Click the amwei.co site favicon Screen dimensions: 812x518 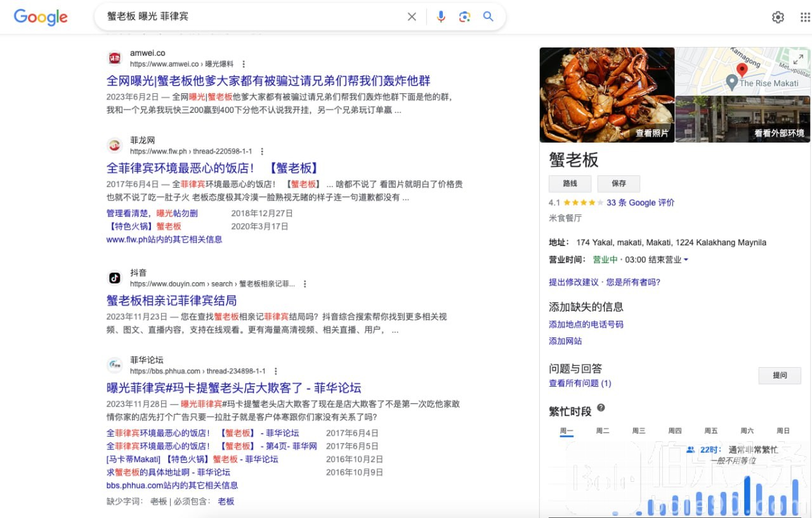[x=115, y=58]
